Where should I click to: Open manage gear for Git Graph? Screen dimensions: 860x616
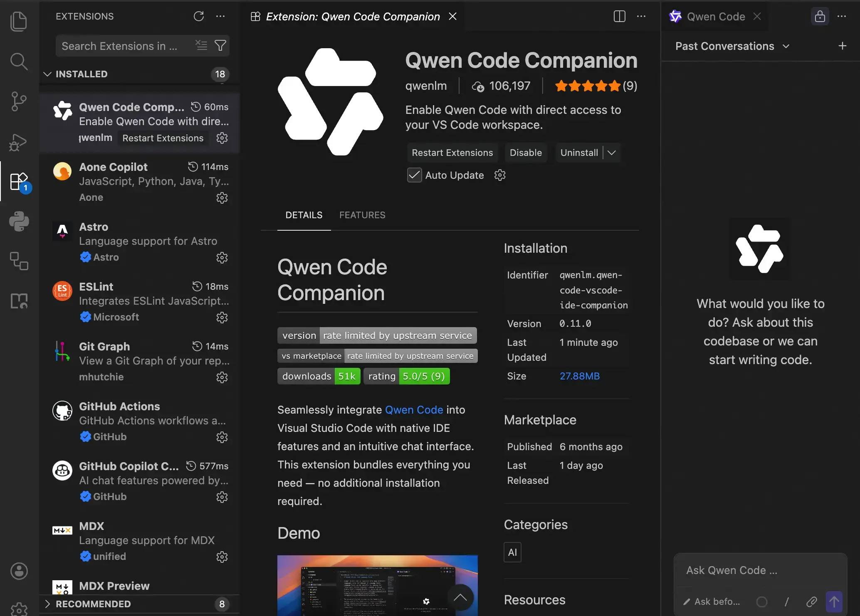(222, 377)
